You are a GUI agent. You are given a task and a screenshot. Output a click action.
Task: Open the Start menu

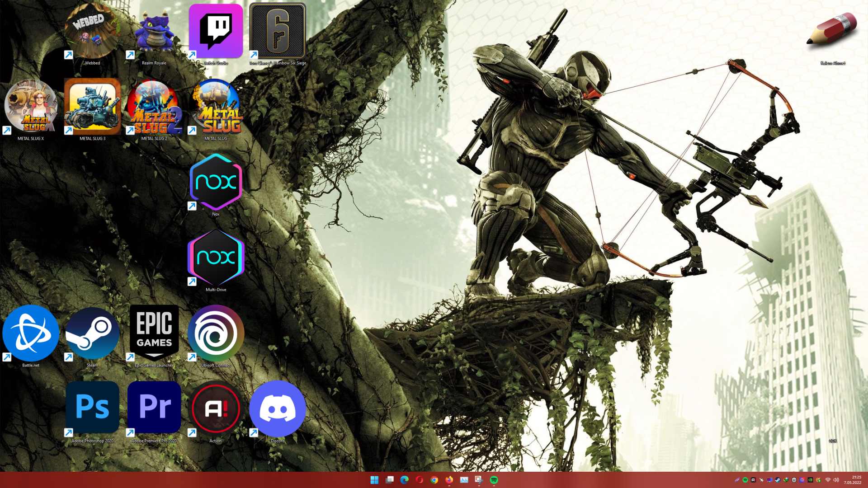(374, 480)
